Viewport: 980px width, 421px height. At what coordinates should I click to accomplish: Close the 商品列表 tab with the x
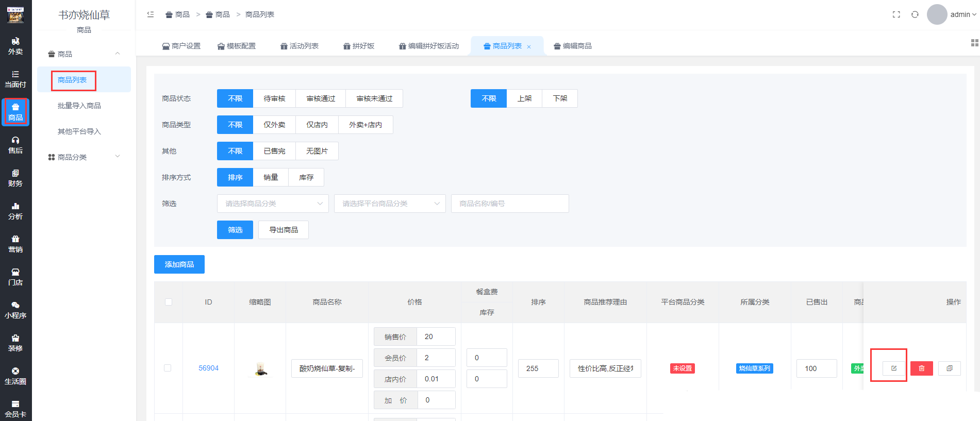[x=529, y=47]
